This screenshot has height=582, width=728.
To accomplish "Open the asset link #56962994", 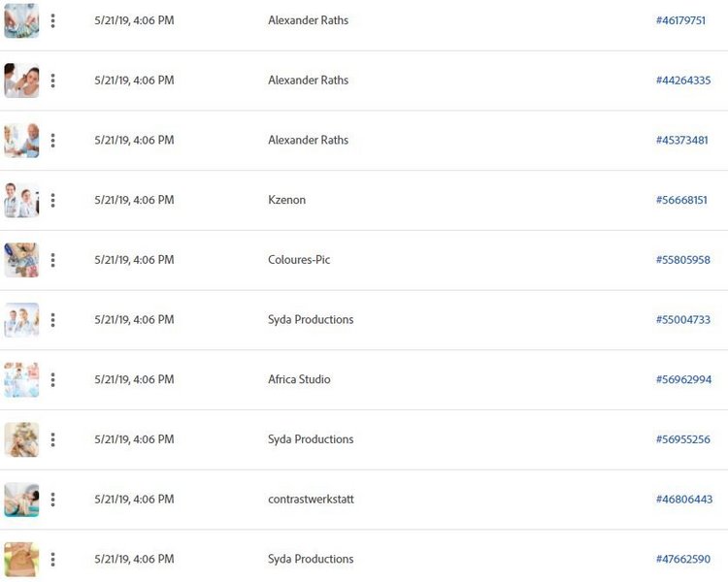I will (x=683, y=379).
